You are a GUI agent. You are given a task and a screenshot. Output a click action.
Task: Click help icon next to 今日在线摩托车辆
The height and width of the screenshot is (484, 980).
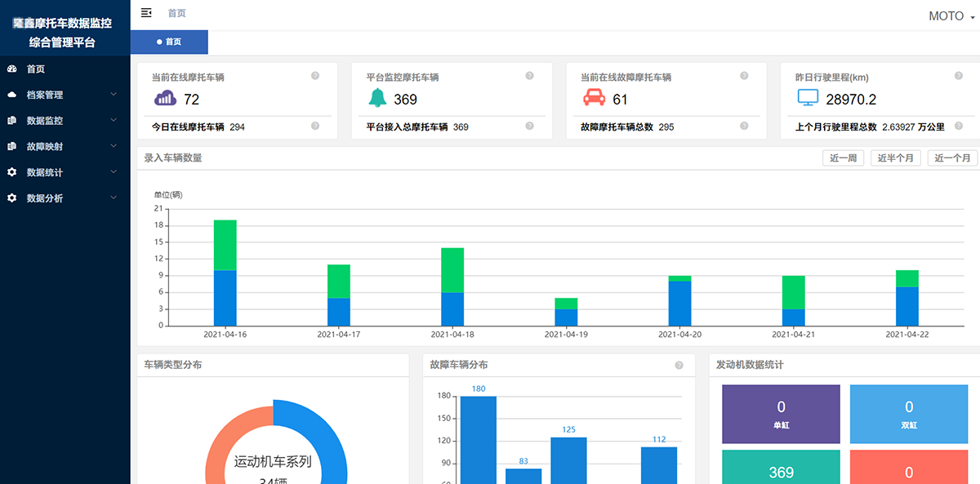pyautogui.click(x=315, y=126)
